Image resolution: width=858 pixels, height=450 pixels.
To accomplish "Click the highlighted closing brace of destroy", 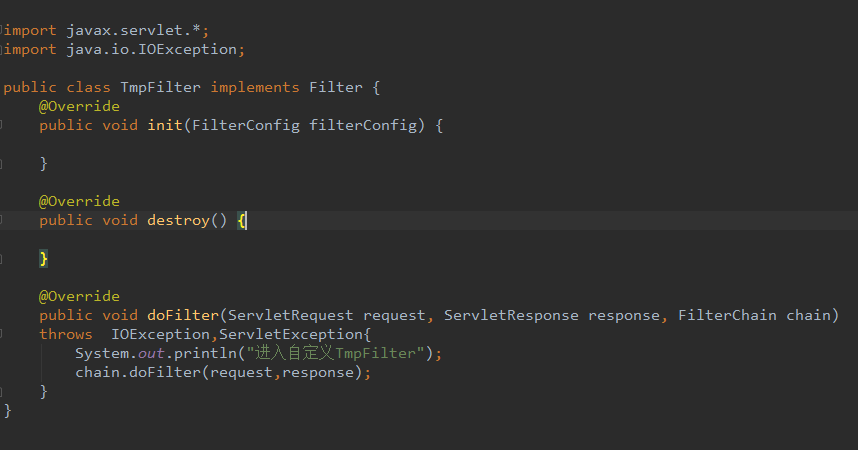I will pos(43,258).
